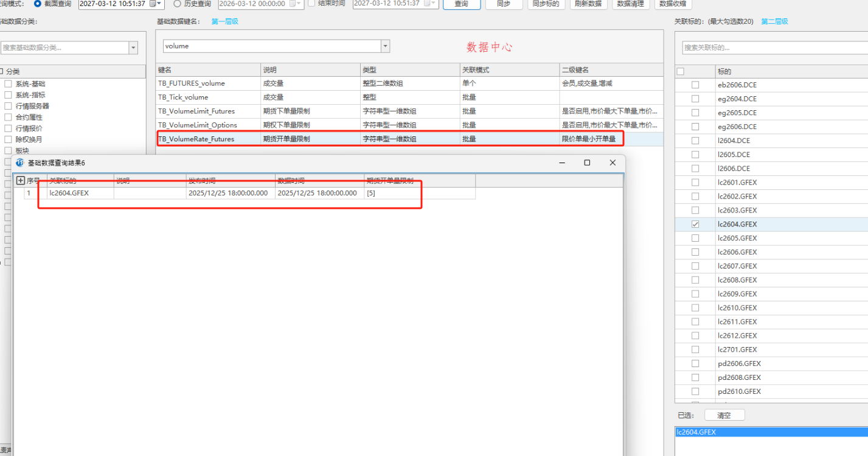Click the 第一层级 link
868x456 pixels.
pos(224,21)
